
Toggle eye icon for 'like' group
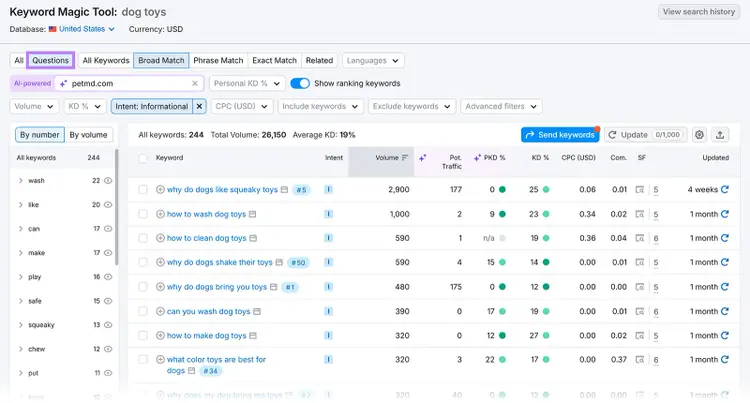(108, 205)
